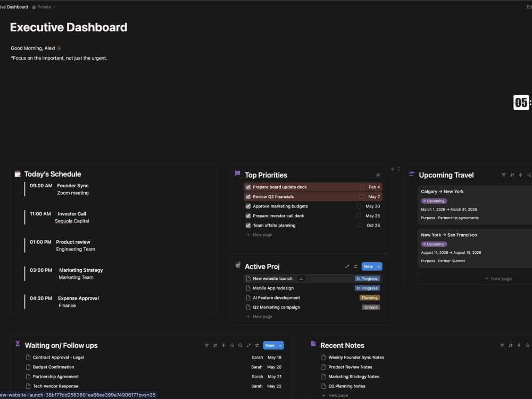This screenshot has width=532, height=399.
Task: Click the purple page icon of Recent Notes
Action: [x=313, y=344]
